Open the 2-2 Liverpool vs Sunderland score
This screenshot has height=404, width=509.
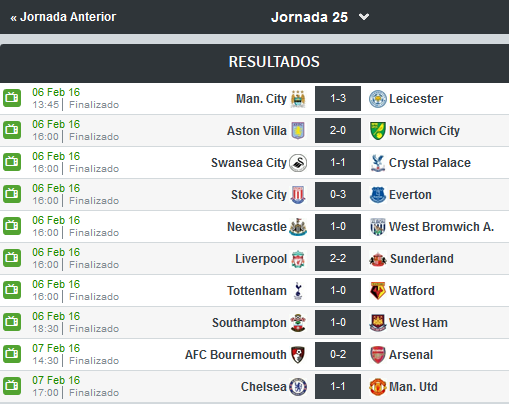[x=338, y=258]
